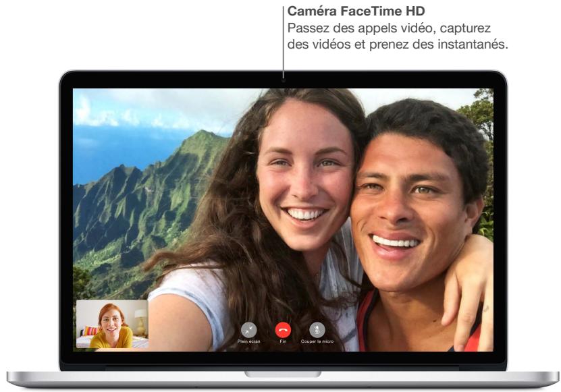The height and width of the screenshot is (392, 561).
Task: Click the "Passez des appels vidéo, capturez" line of text
Action: coord(389,28)
